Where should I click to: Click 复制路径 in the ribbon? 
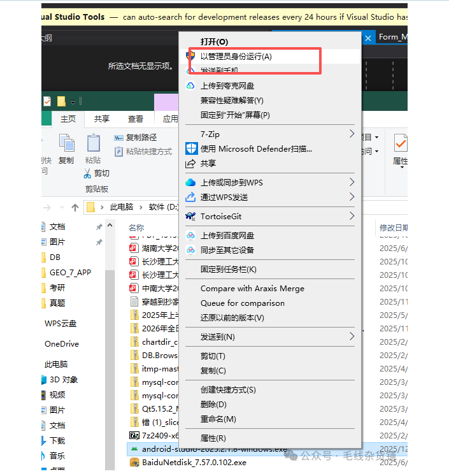click(x=135, y=138)
